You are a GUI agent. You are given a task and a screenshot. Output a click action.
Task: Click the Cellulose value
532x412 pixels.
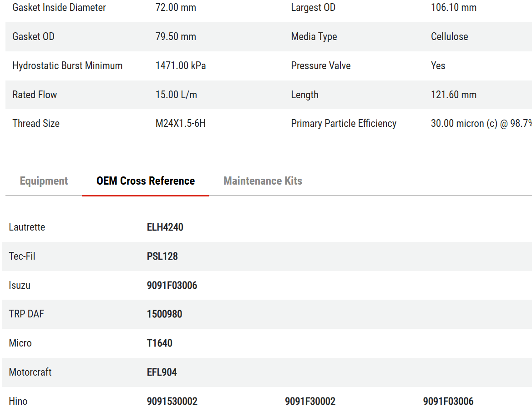(x=449, y=37)
